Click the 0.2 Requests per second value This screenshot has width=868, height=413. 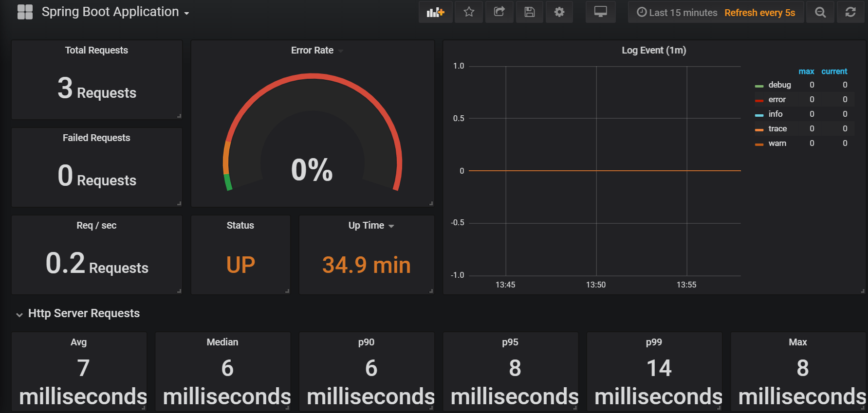point(97,264)
